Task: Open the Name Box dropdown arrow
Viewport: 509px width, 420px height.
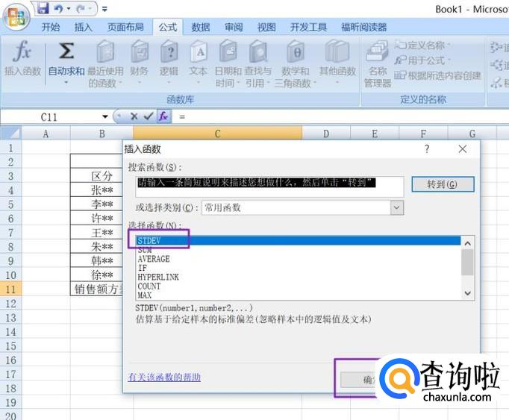Action: click(104, 116)
